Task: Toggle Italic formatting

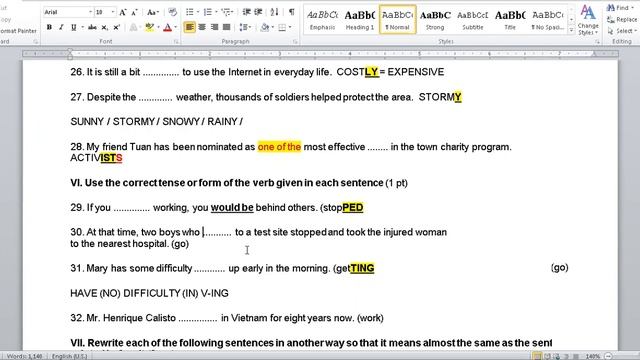Action: click(61, 27)
